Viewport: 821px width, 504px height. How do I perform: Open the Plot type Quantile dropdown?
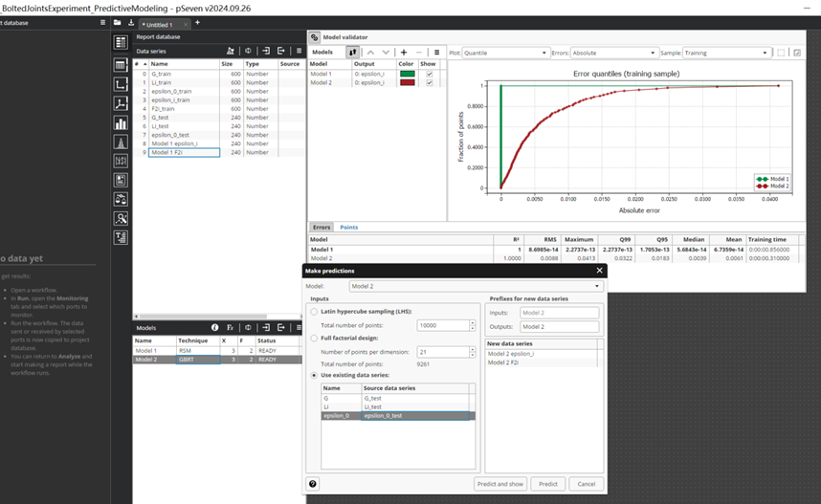click(505, 53)
